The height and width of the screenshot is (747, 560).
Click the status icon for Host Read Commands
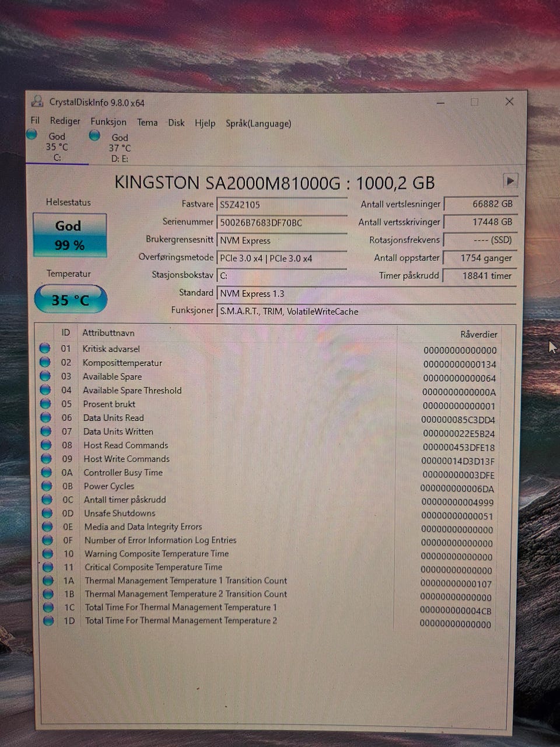[46, 445]
